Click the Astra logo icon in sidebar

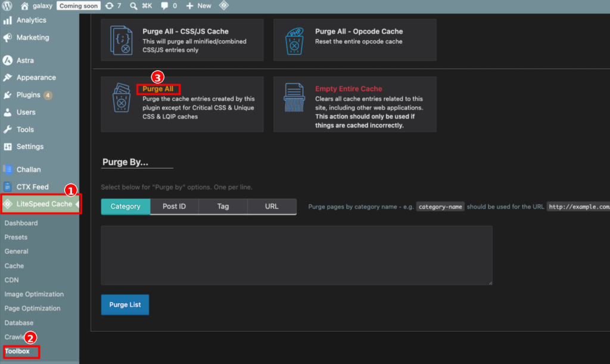[7, 60]
